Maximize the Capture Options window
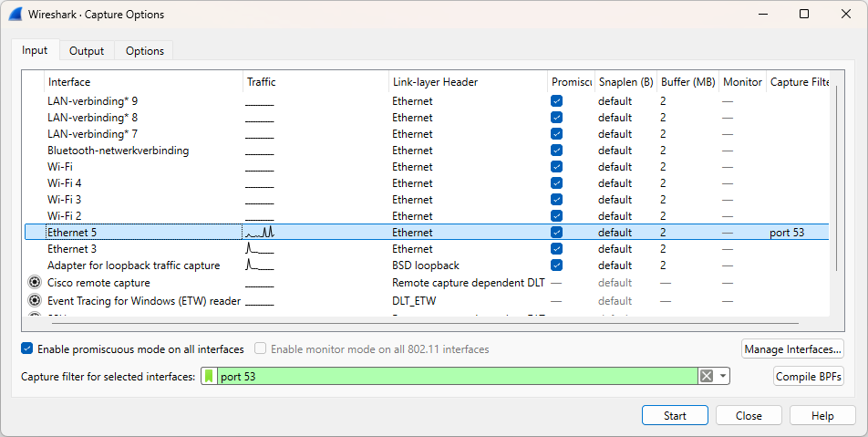 point(804,14)
